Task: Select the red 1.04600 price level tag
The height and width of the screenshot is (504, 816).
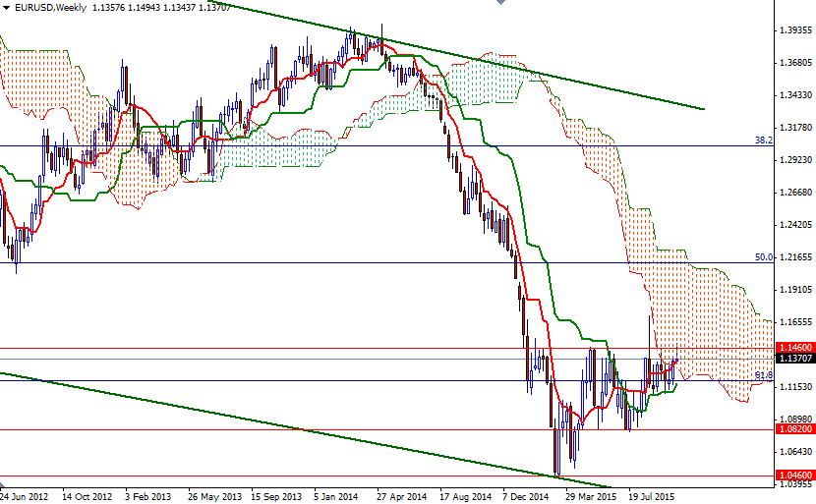Action: tap(794, 476)
